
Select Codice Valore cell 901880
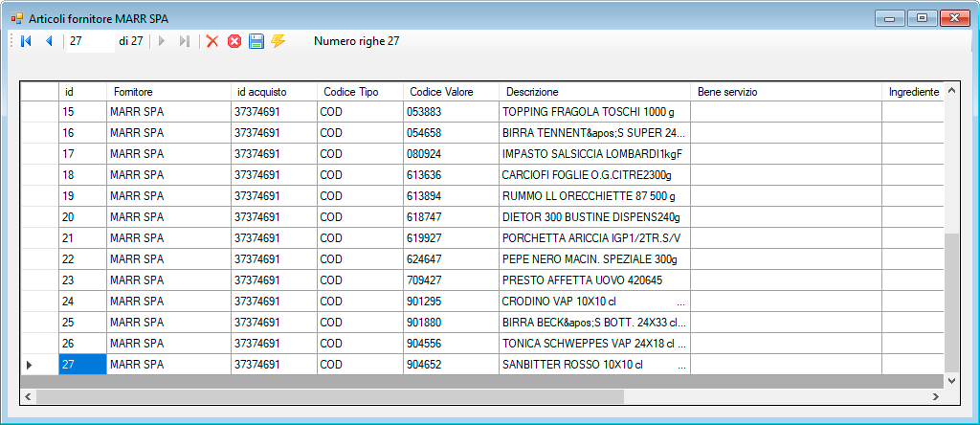click(x=452, y=323)
